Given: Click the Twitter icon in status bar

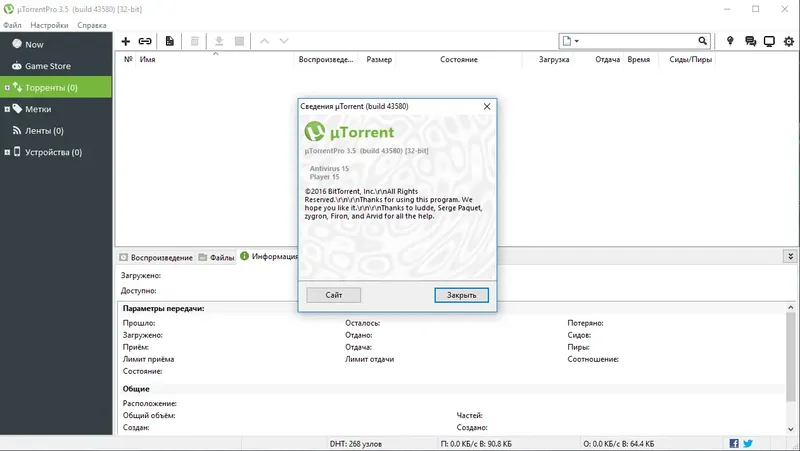Looking at the screenshot, I should click(748, 443).
